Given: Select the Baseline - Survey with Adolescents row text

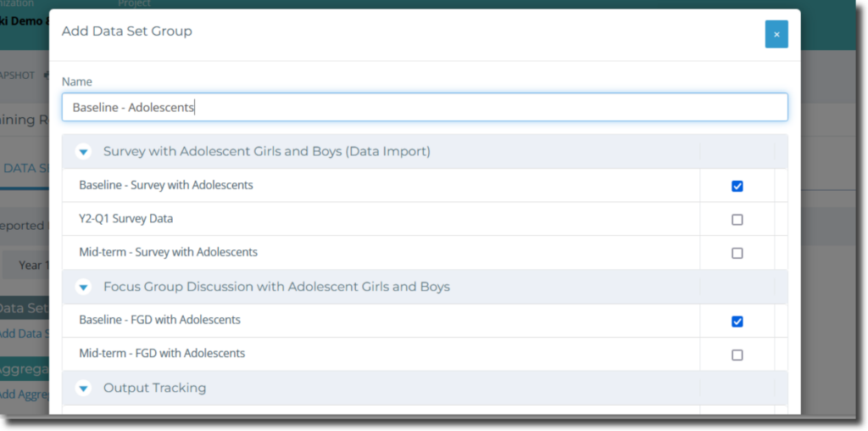Looking at the screenshot, I should [x=166, y=185].
